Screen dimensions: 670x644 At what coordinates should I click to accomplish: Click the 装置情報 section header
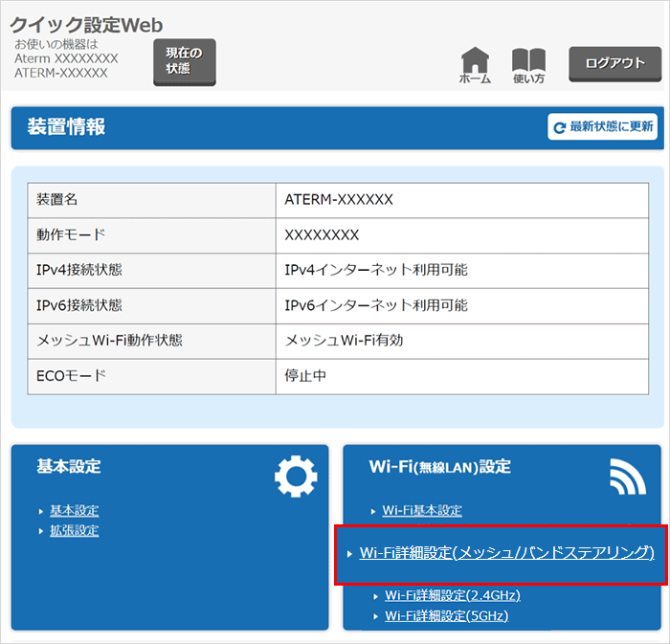pos(67,127)
